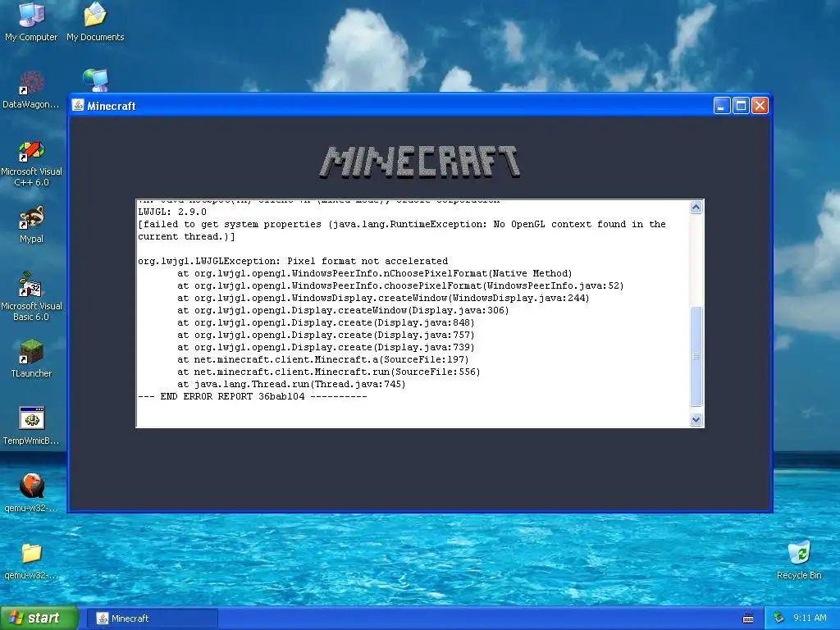Click the scroll down arrow in error log
The height and width of the screenshot is (630, 840).
tap(696, 419)
